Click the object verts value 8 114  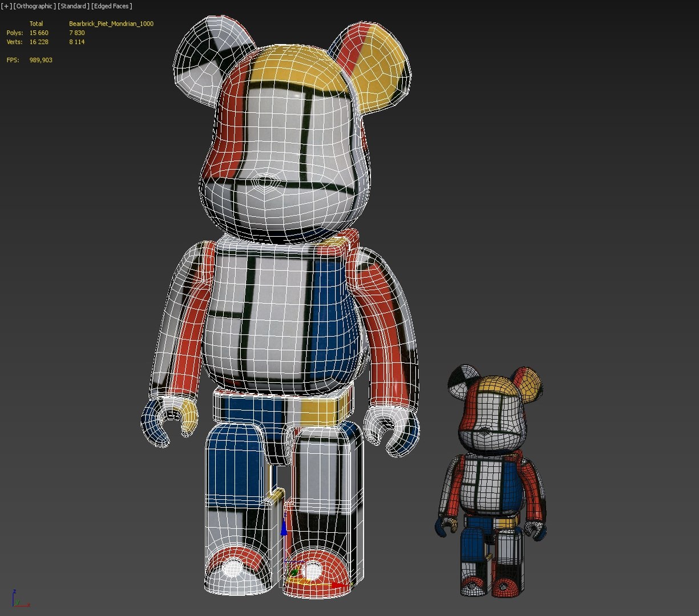77,42
